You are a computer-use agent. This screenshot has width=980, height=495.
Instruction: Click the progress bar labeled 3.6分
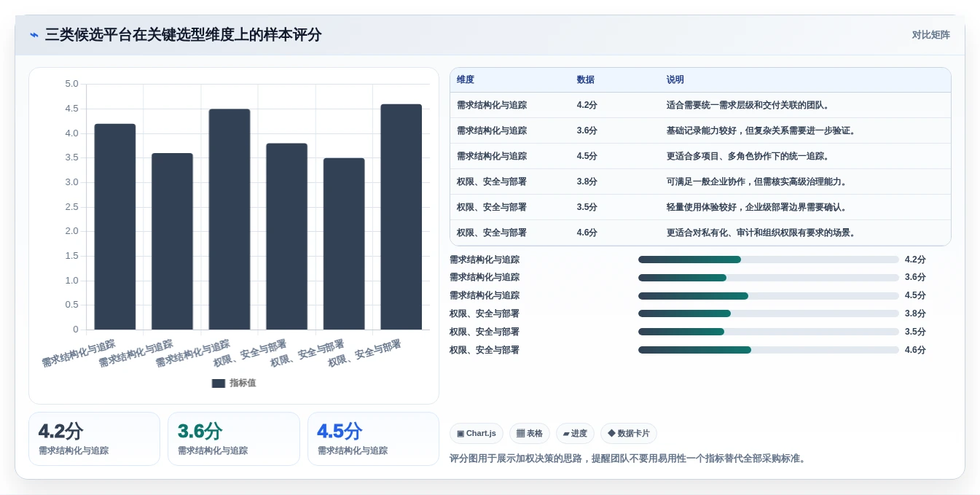click(769, 278)
